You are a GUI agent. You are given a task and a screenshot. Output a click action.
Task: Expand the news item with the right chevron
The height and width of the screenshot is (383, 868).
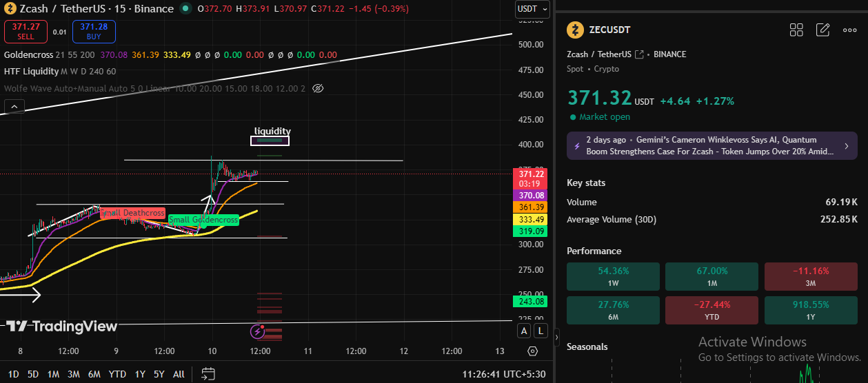[x=847, y=146]
